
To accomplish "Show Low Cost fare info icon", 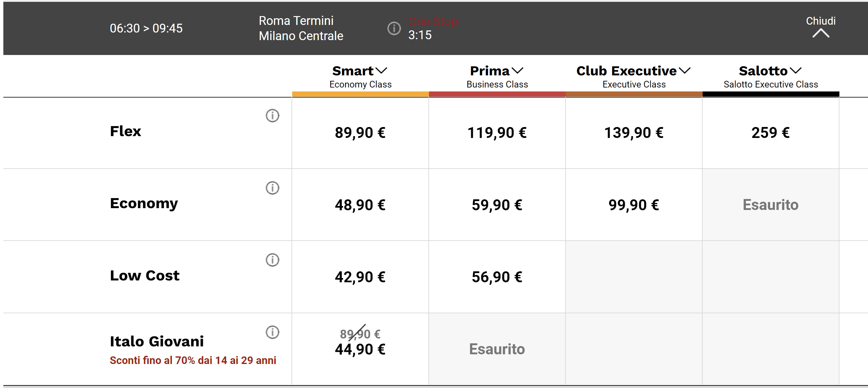I will pos(272,260).
